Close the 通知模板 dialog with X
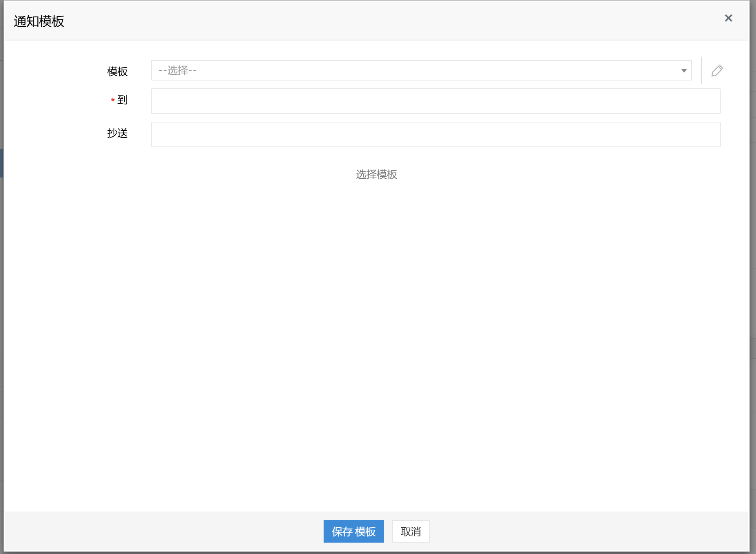 [728, 18]
